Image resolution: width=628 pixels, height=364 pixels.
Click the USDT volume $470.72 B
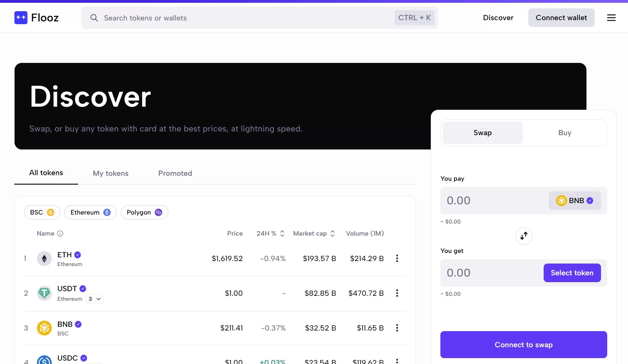tap(366, 293)
